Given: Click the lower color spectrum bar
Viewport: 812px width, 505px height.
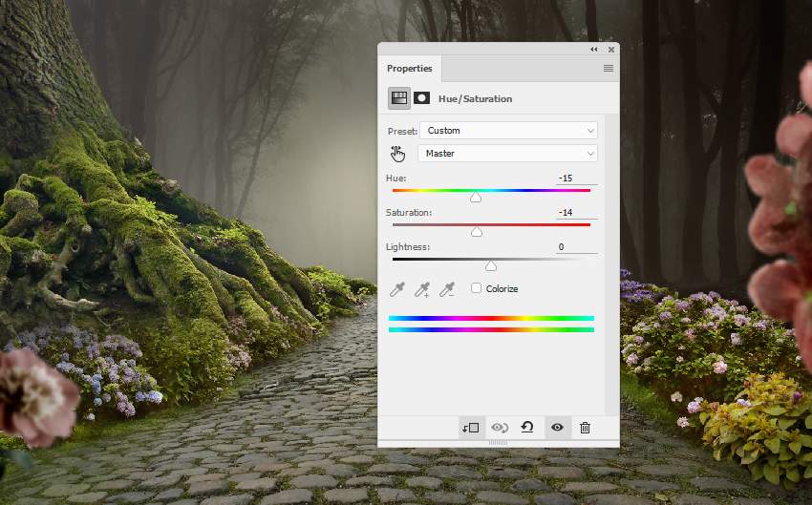Looking at the screenshot, I should point(491,329).
